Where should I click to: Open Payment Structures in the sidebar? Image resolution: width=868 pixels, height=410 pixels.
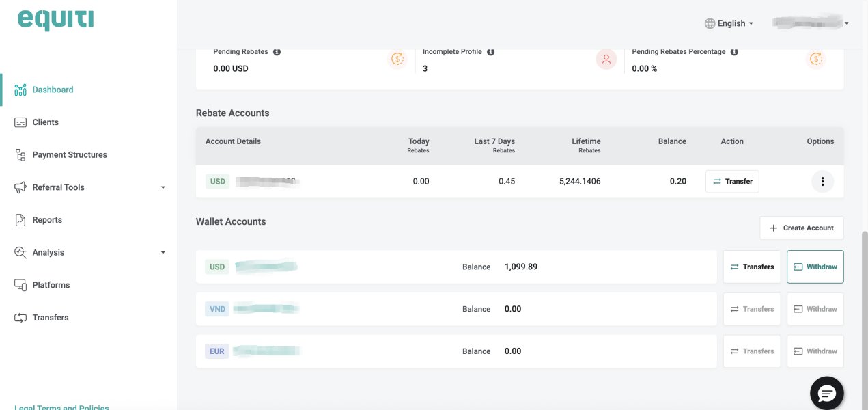pos(69,155)
